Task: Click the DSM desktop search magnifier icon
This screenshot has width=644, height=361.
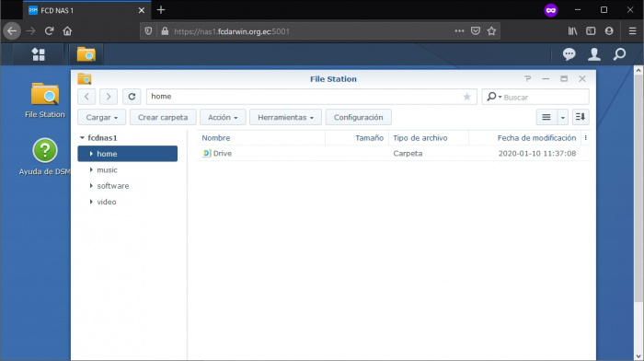Action: click(619, 54)
